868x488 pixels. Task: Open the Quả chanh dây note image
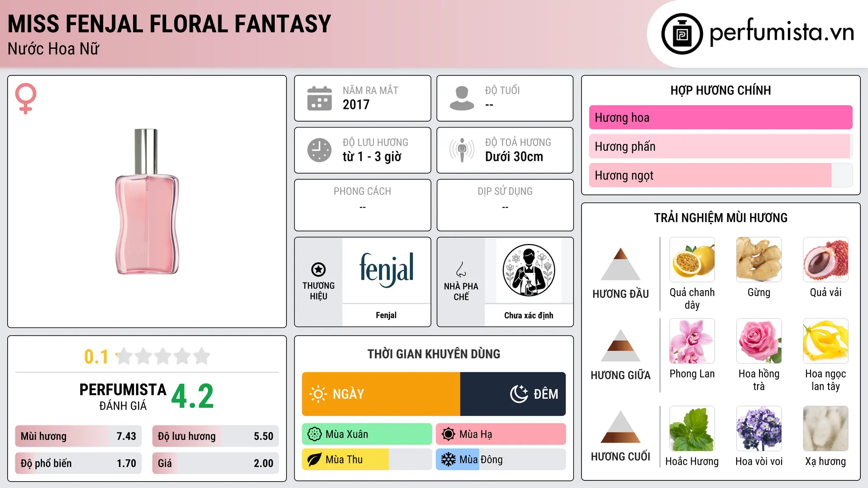tap(692, 260)
